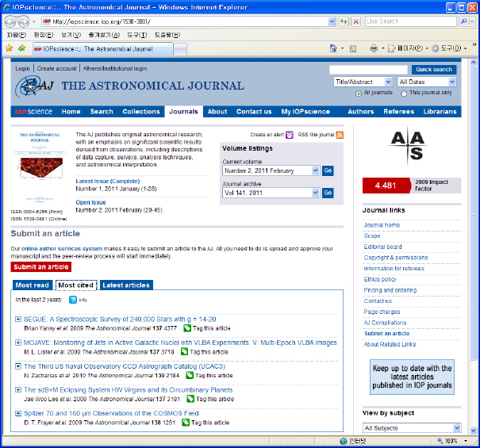This screenshot has height=448, width=480.
Task: Open the Collections navigation item
Action: point(141,111)
